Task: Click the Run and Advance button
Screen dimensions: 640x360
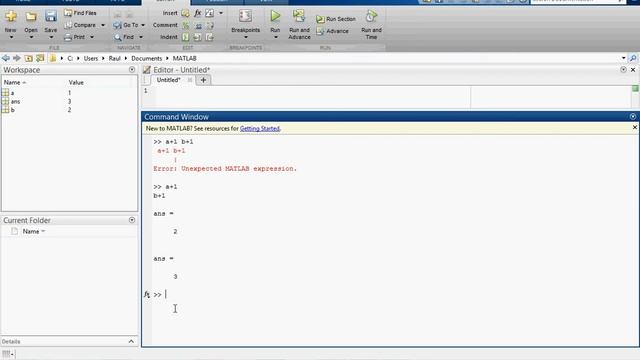Action: pos(299,24)
